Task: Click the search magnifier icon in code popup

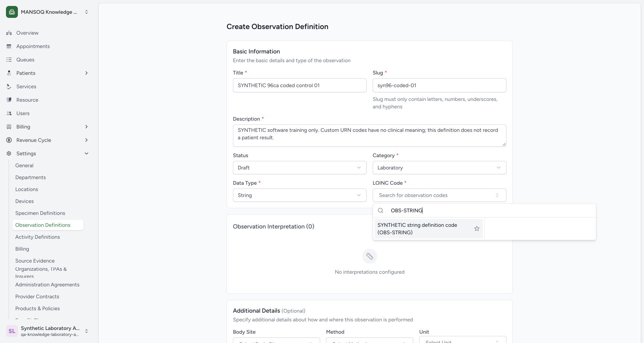Action: pos(381,210)
